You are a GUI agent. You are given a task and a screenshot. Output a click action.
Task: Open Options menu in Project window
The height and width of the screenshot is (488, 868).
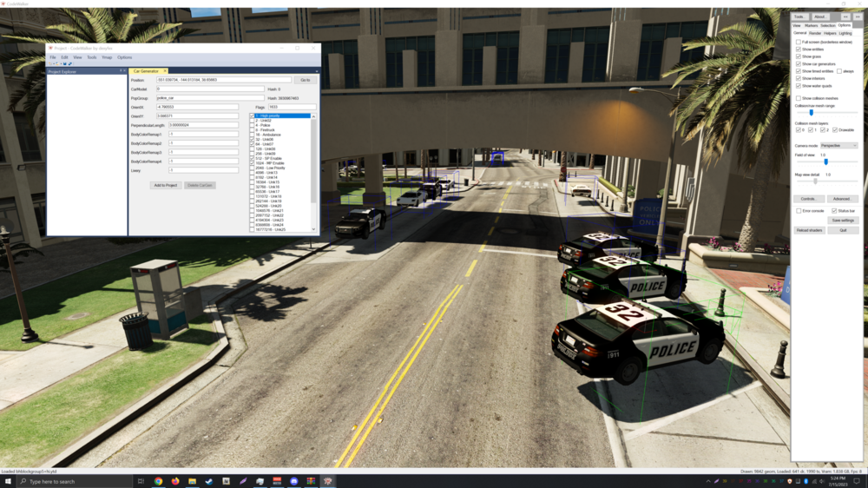click(x=124, y=57)
